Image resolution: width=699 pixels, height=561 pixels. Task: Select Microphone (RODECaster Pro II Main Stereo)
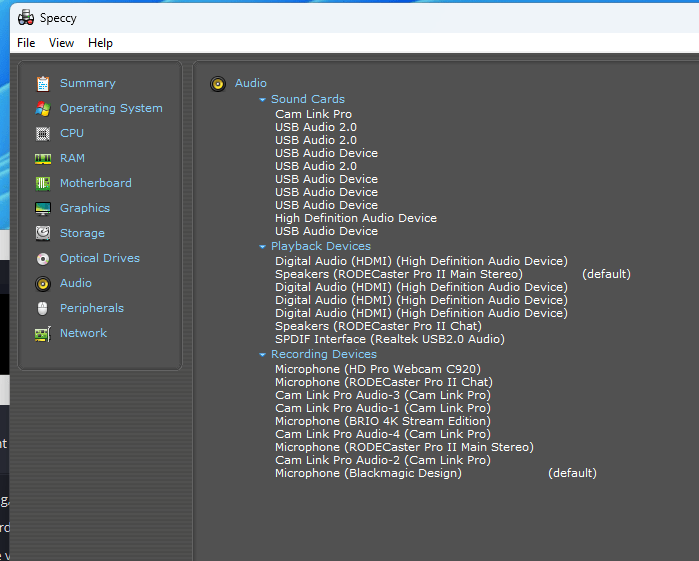pos(404,447)
